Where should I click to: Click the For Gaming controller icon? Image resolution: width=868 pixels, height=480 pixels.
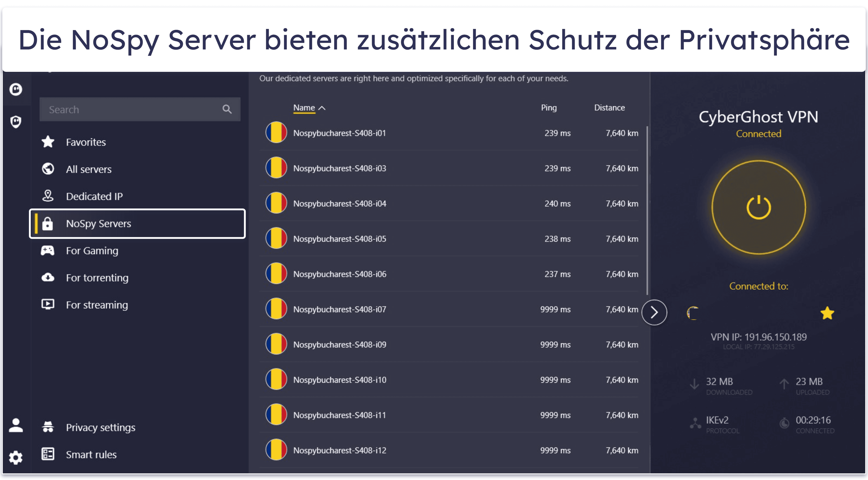point(47,251)
